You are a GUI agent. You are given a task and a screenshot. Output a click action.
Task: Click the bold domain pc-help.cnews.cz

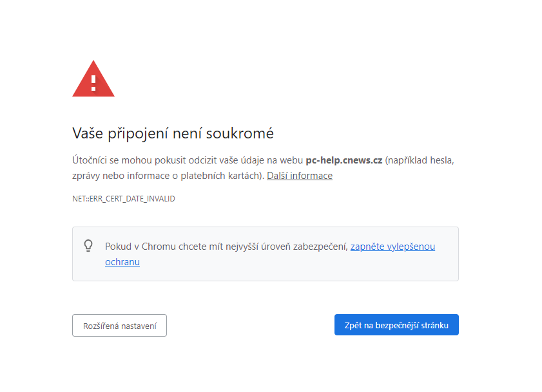click(x=344, y=160)
